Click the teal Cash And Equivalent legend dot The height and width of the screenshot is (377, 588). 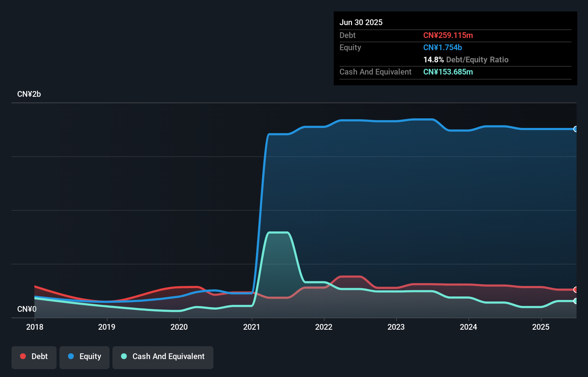(x=124, y=356)
